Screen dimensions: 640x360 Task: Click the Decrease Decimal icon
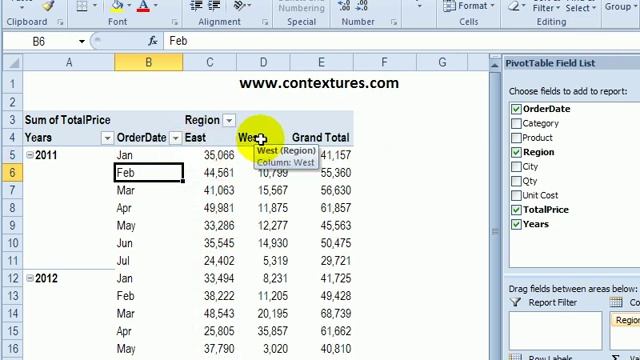[362, 5]
